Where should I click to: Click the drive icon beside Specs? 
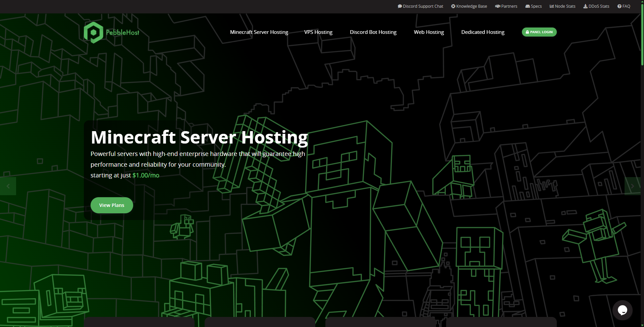[528, 6]
